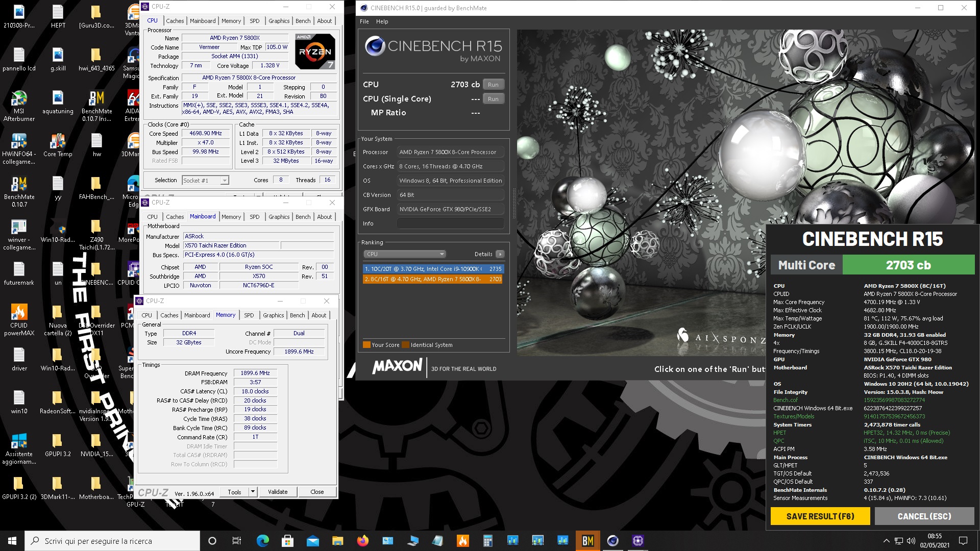Screen dimensions: 980x551
Task: Click the Tools button in CPU-Z
Action: tap(234, 492)
